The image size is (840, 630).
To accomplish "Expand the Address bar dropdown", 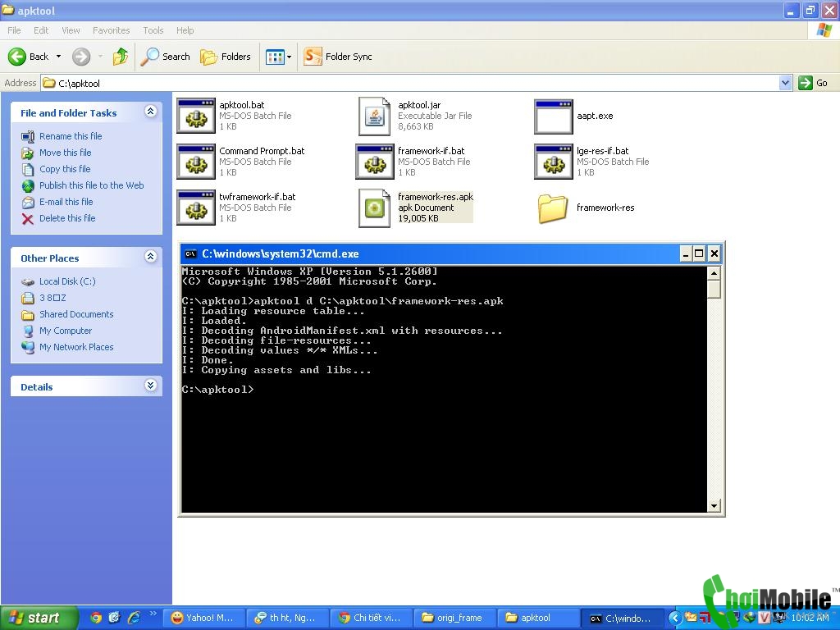I will tap(785, 83).
